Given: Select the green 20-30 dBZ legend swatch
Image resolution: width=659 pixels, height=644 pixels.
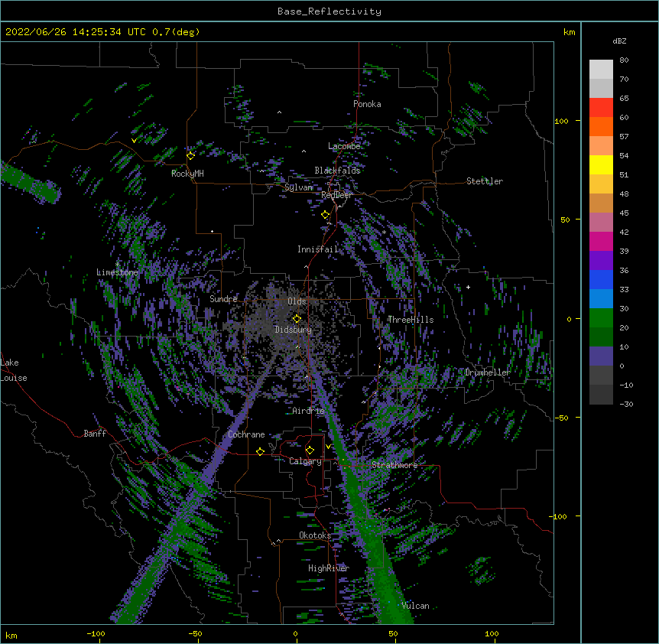Looking at the screenshot, I should coord(601,318).
